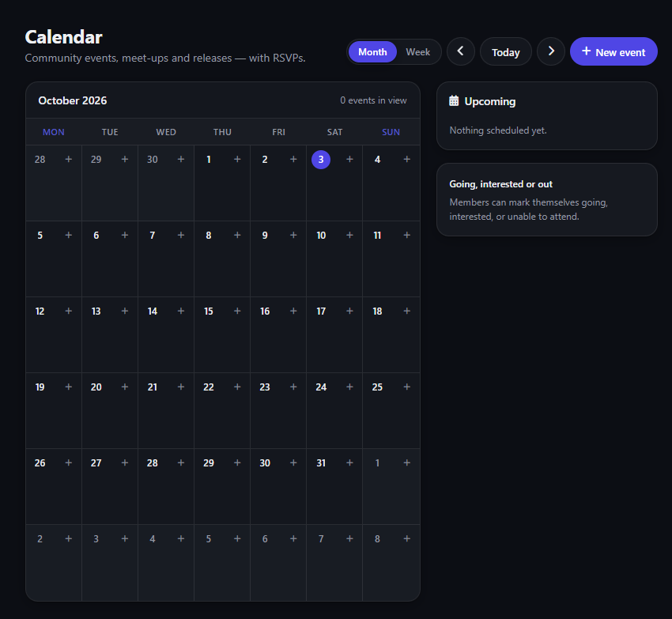This screenshot has width=672, height=619.
Task: Add event on October 15 plus icon
Action: pyautogui.click(x=237, y=311)
